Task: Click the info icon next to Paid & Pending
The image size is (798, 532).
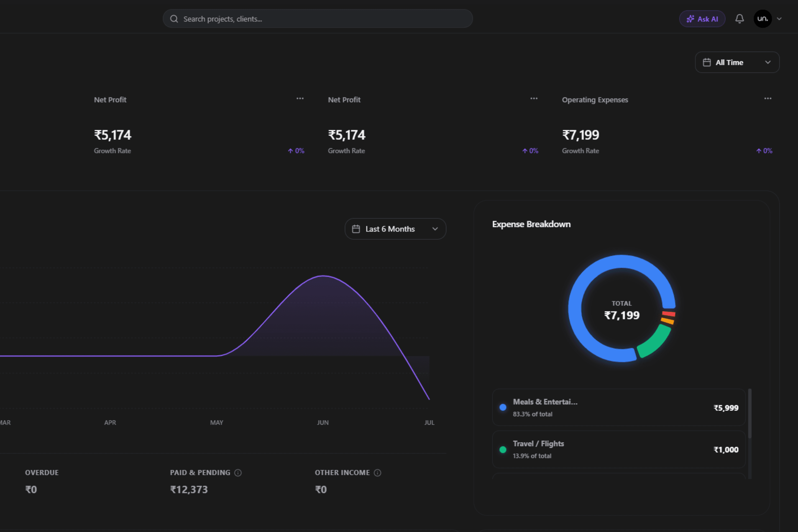Action: click(238, 473)
